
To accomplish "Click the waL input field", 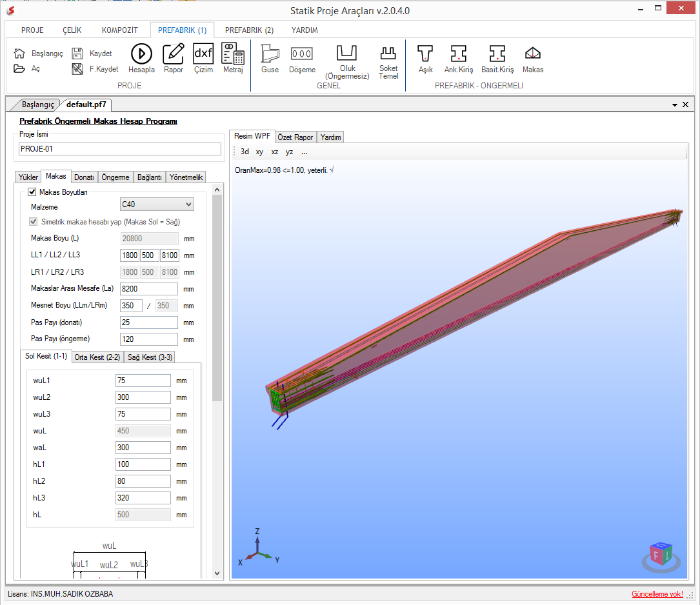I will [143, 448].
